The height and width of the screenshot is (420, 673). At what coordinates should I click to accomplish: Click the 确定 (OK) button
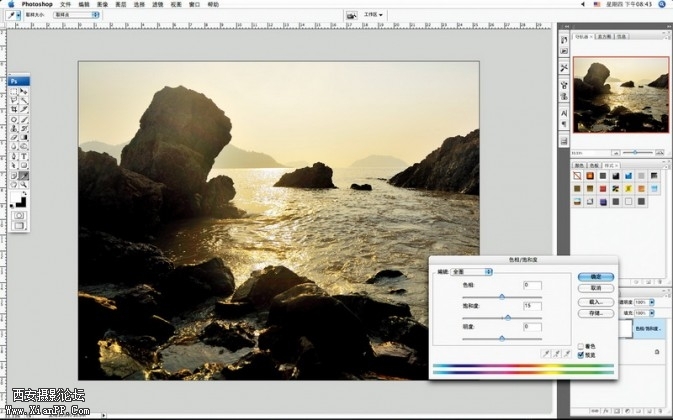tap(594, 277)
